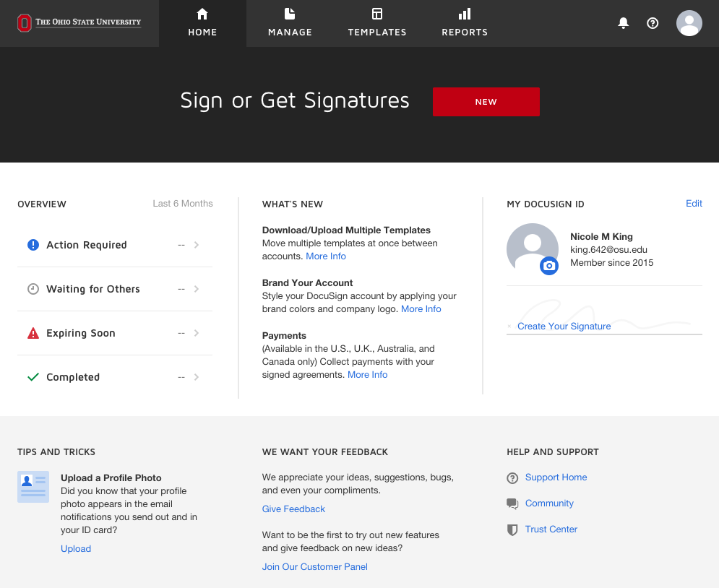Click the camera icon on profile photo
This screenshot has height=588, width=719.
coord(549,265)
